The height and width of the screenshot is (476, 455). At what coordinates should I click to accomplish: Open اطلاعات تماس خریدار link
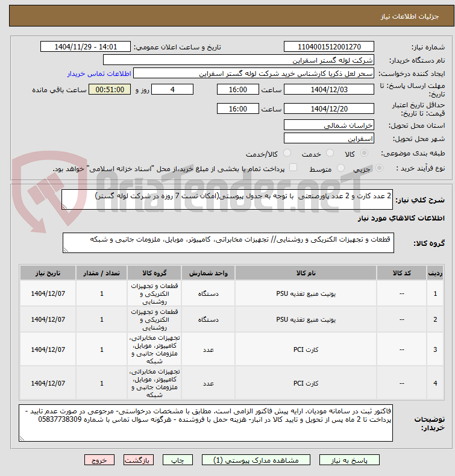click(x=99, y=74)
